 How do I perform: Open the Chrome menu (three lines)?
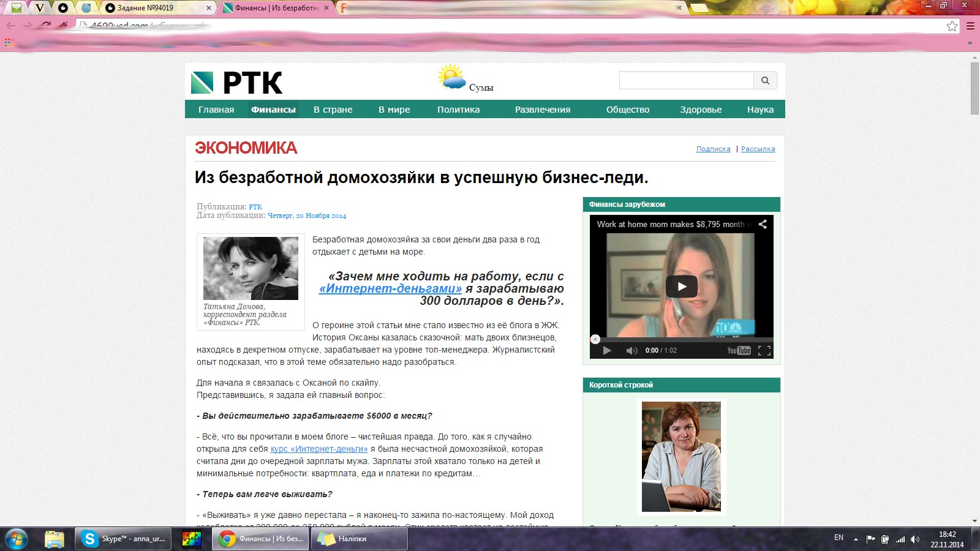pyautogui.click(x=970, y=26)
